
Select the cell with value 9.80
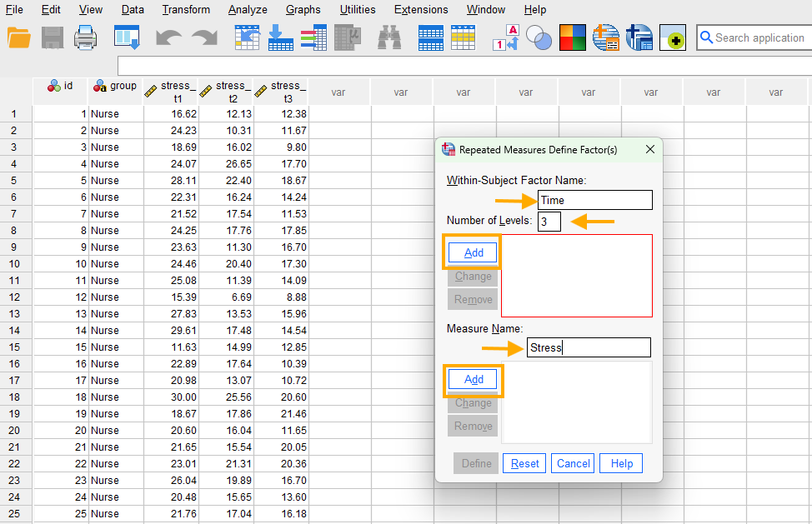tap(281, 147)
